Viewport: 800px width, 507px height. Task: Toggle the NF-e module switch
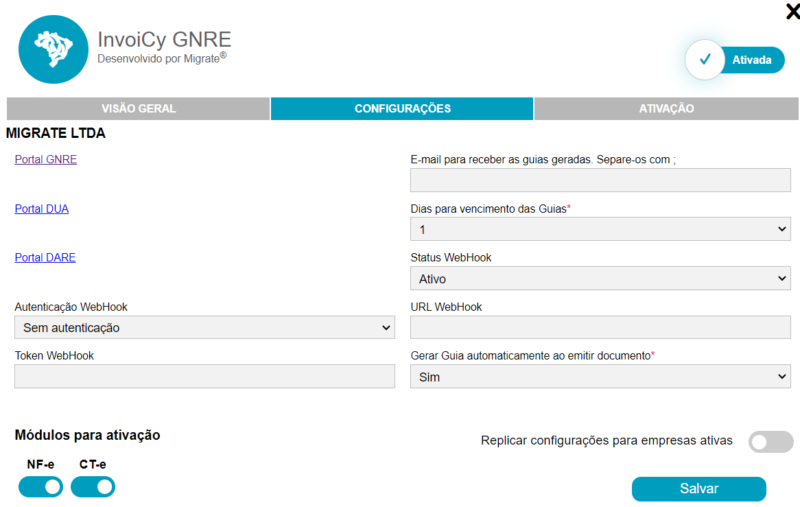click(x=41, y=487)
